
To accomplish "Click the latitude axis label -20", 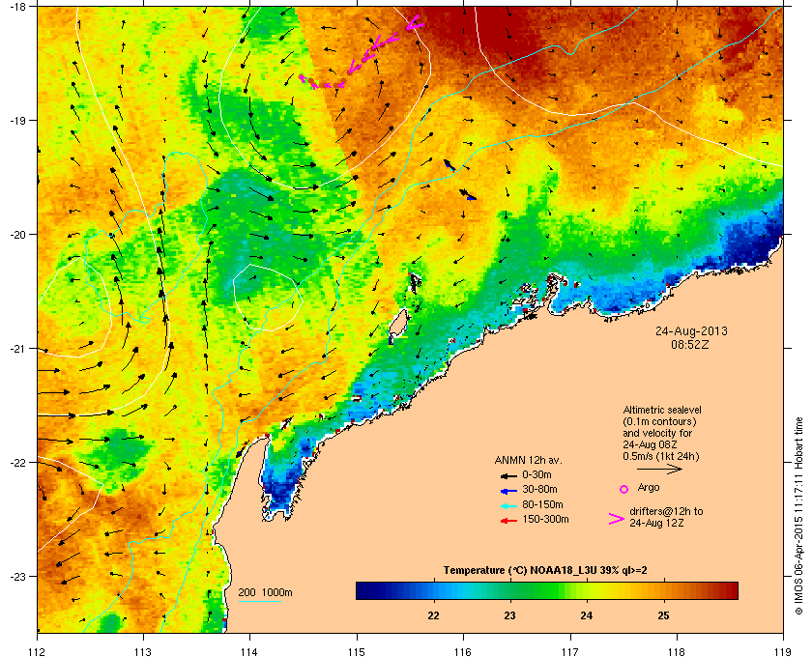I will tap(17, 234).
